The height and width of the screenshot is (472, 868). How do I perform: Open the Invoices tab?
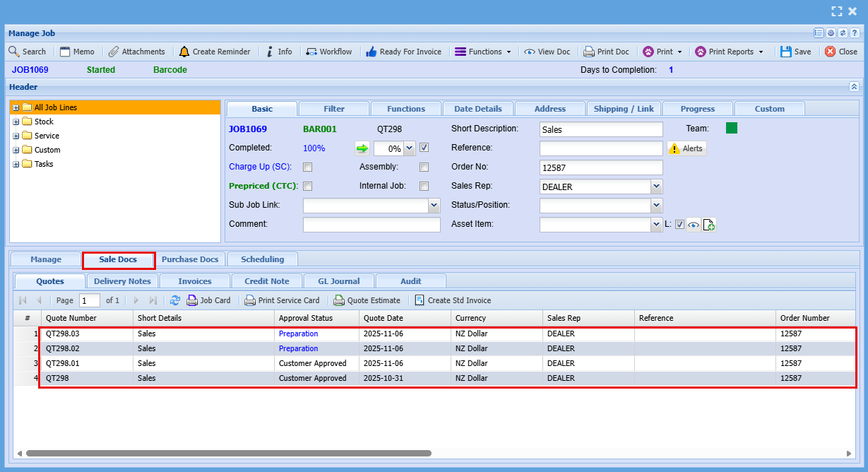click(x=195, y=281)
